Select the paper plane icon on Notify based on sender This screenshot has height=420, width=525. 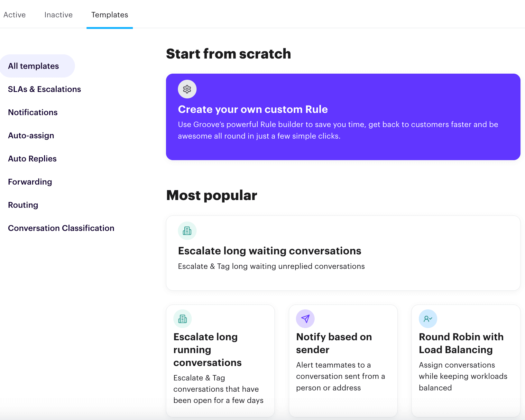pyautogui.click(x=305, y=319)
